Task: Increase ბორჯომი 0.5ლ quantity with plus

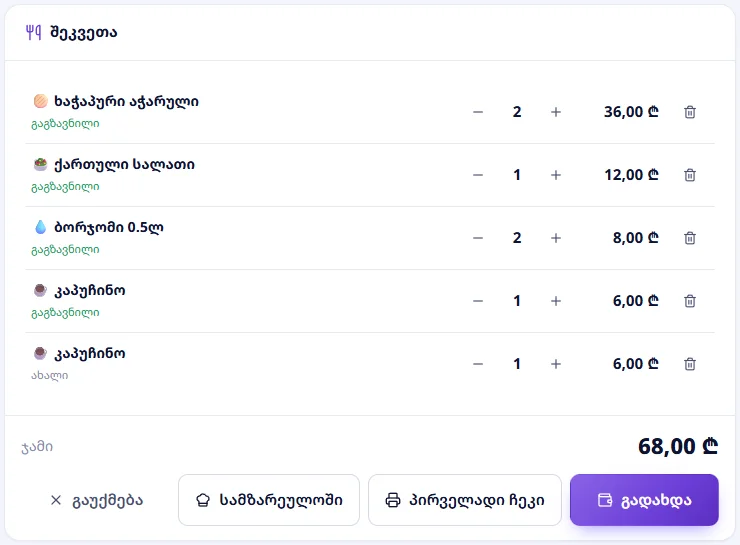Action: 556,238
